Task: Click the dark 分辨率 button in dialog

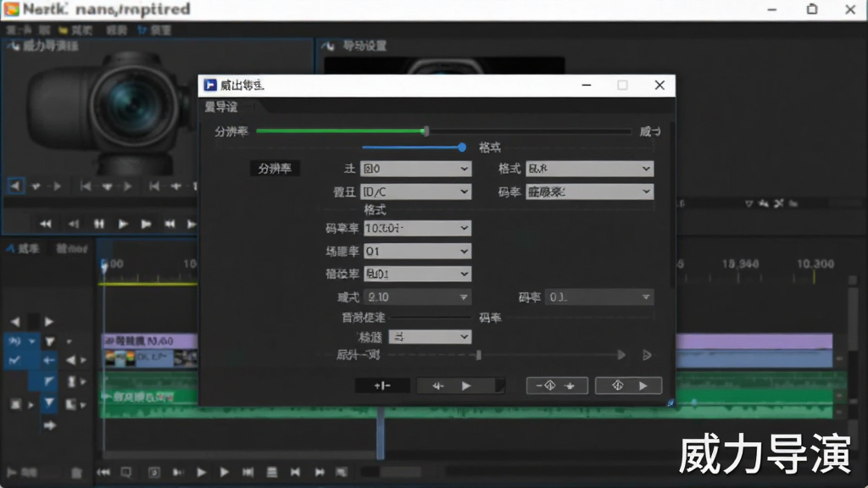Action: pos(275,169)
